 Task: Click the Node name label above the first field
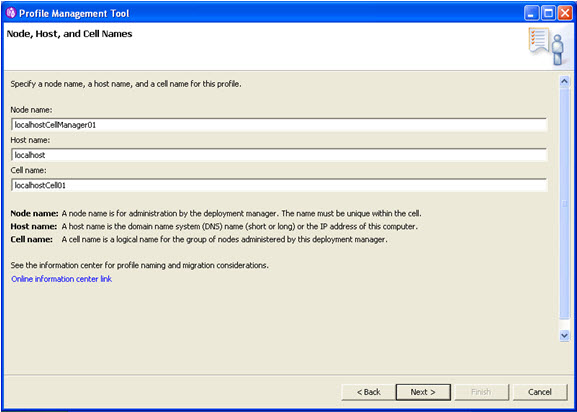pos(32,110)
